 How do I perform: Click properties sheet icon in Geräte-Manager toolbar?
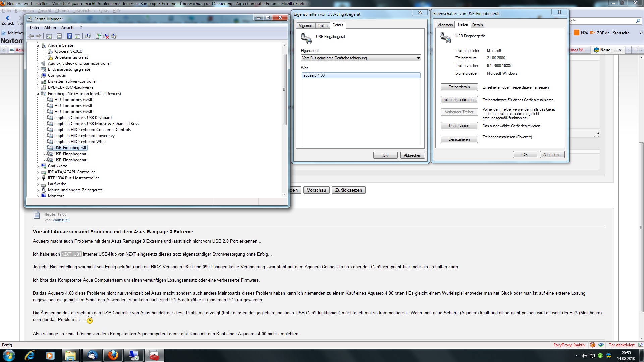[x=59, y=36]
